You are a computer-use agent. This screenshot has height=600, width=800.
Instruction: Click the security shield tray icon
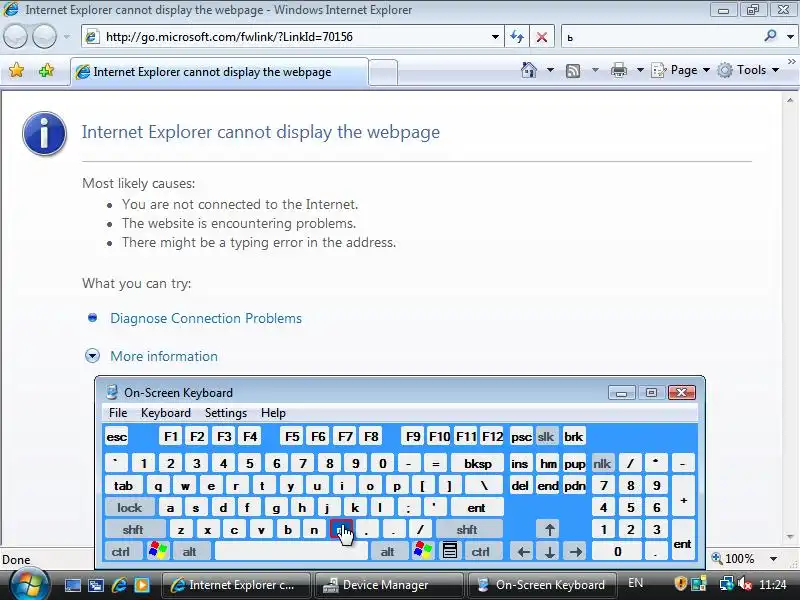680,584
